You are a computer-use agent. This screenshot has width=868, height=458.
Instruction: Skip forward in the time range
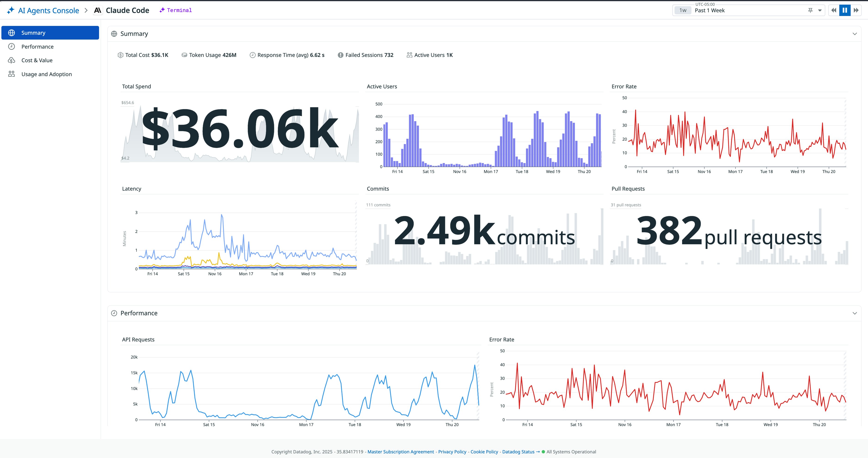point(856,10)
